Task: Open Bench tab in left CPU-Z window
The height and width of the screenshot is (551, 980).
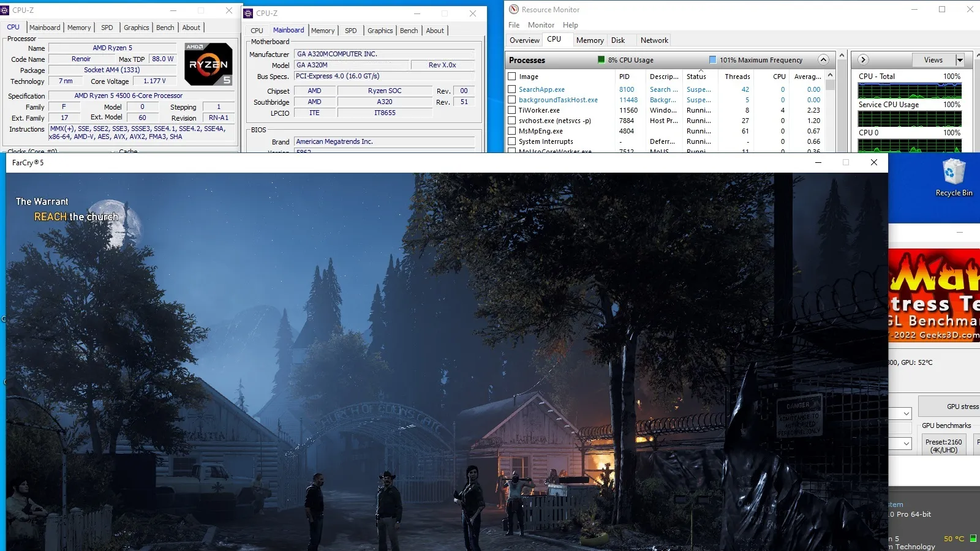Action: click(165, 28)
